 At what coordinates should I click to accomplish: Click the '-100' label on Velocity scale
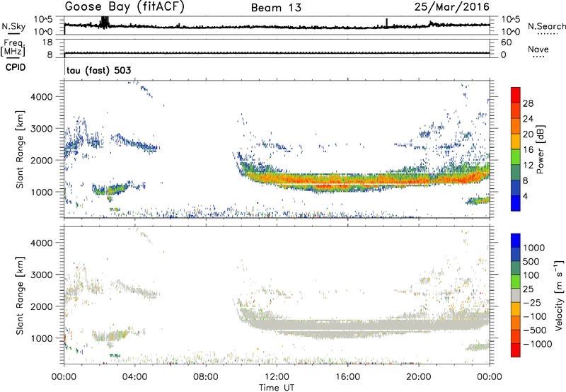(x=535, y=316)
